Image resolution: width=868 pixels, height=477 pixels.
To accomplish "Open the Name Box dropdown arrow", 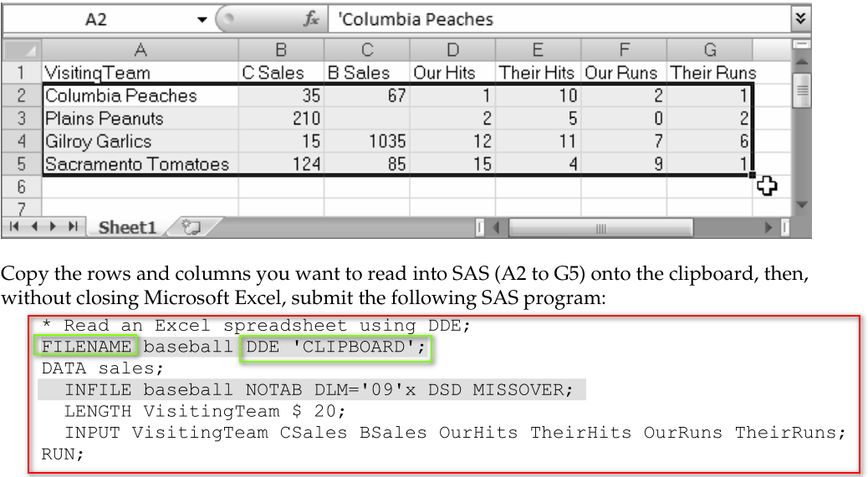I will 202,20.
